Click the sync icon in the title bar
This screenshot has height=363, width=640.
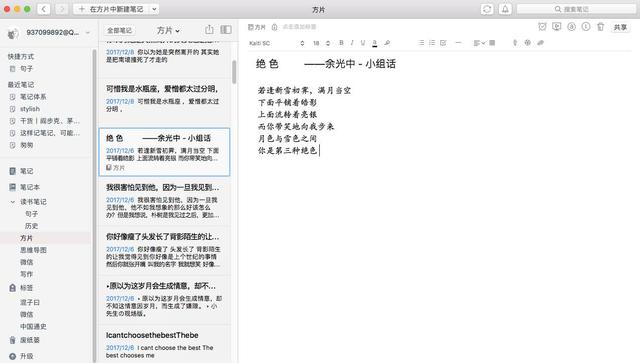point(487,9)
